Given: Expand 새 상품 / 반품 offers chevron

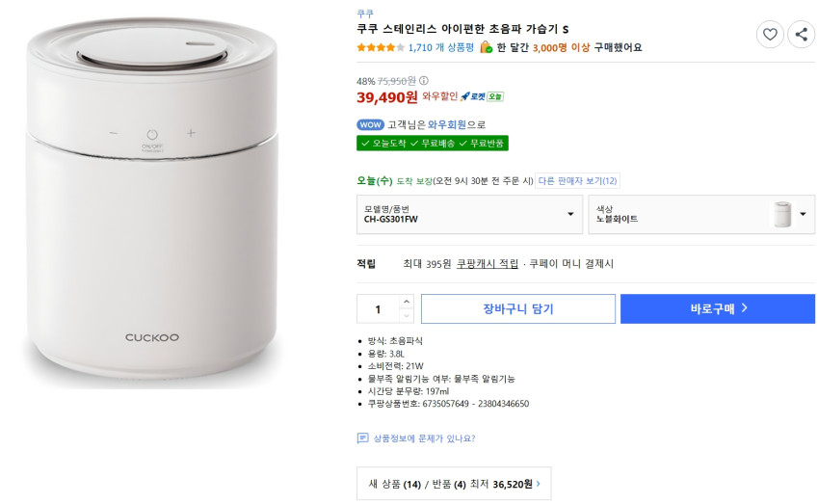Looking at the screenshot, I should (538, 485).
